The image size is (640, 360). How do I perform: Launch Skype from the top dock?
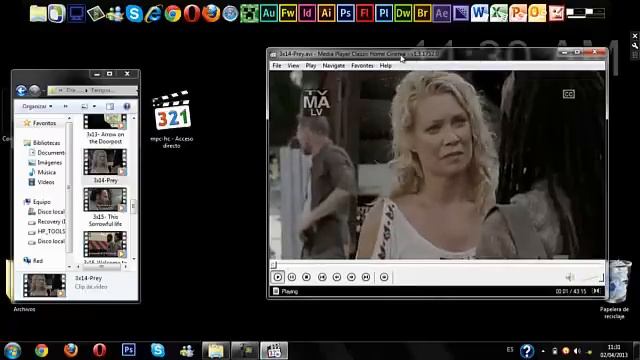(134, 13)
